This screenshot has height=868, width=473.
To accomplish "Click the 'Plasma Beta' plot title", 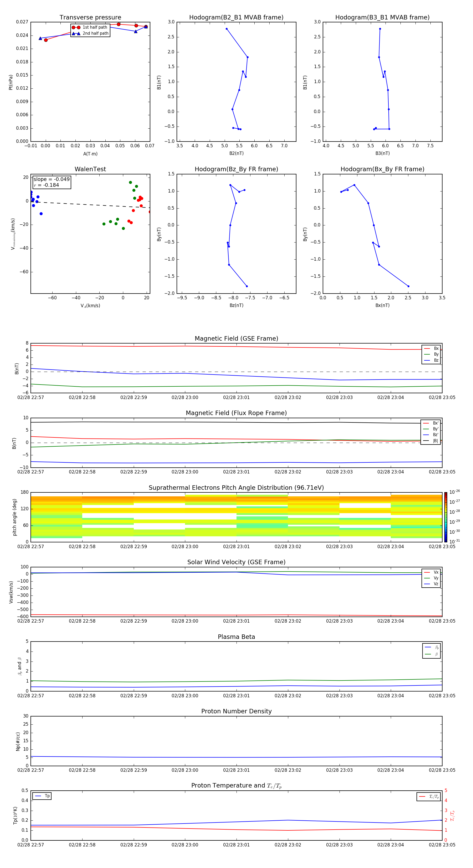I will pos(236,637).
